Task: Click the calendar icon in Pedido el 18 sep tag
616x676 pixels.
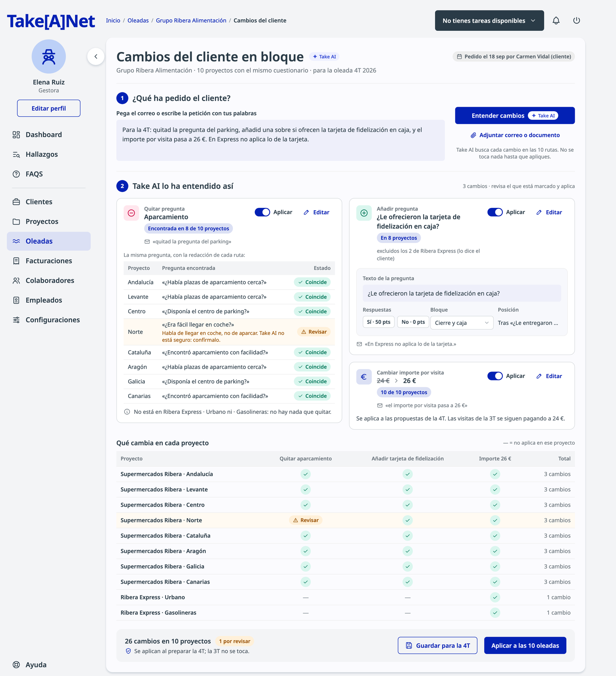Action: click(459, 57)
